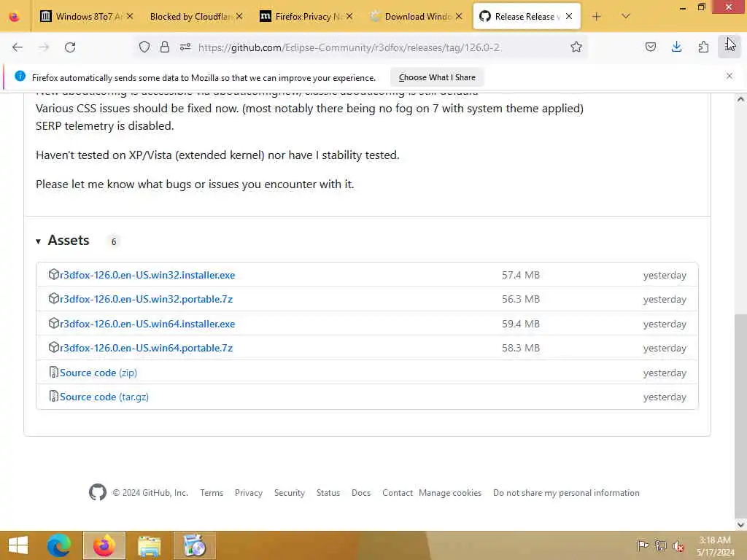Click Choose What I Share button
747x560 pixels.
[437, 77]
